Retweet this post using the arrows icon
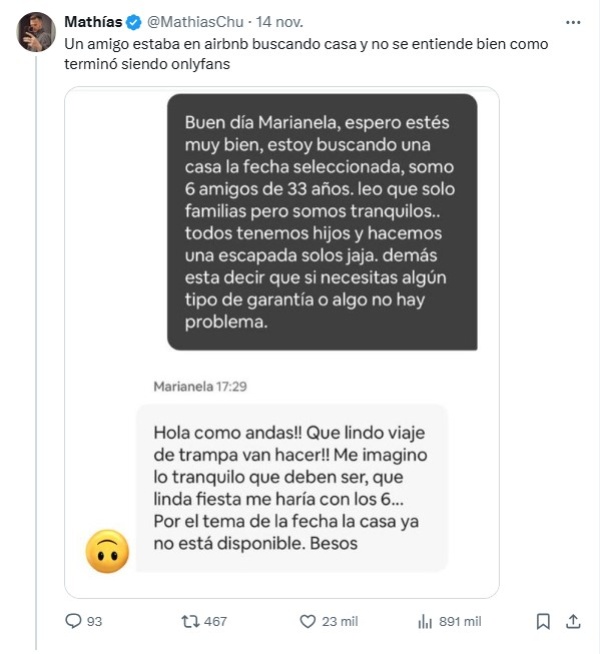Image resolution: width=600 pixels, height=654 pixels. point(189,621)
